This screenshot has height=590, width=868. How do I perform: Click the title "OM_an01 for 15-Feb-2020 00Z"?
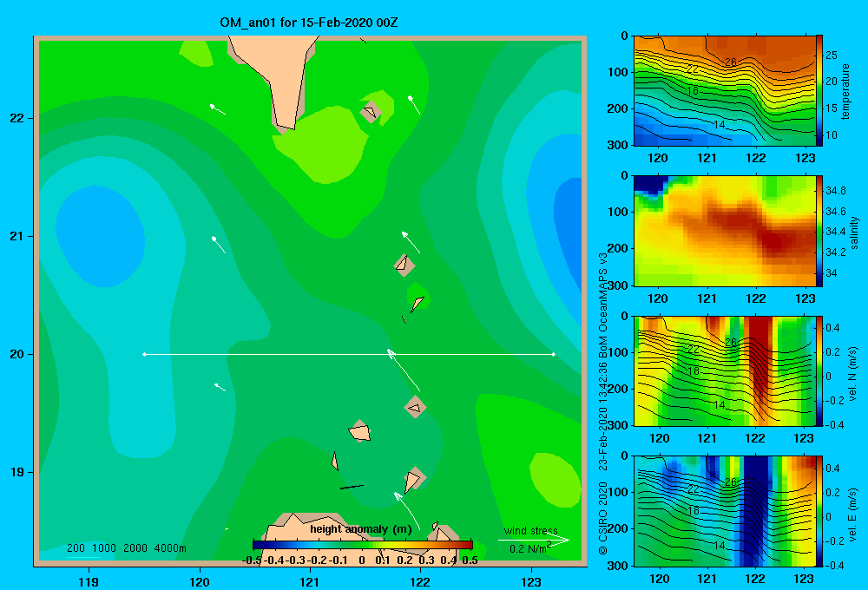[308, 23]
